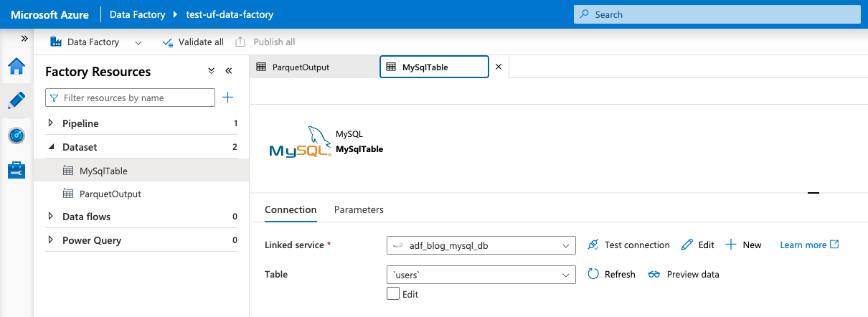Open Data Factory breadcrumb link
The width and height of the screenshot is (868, 317).
137,14
